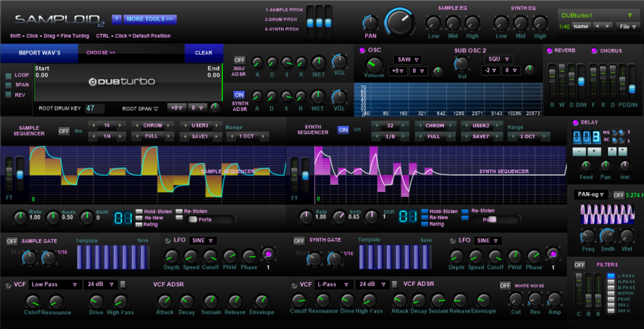Click the PAN knob
The image size is (644, 329).
click(371, 23)
